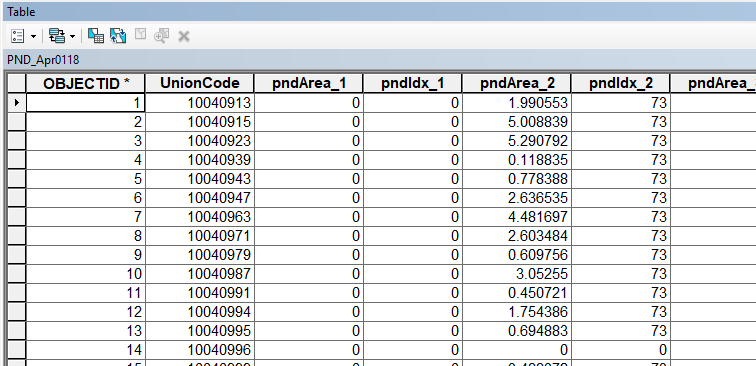Click the UnionCode cell 10040913
The height and width of the screenshot is (366, 756).
pyautogui.click(x=200, y=103)
